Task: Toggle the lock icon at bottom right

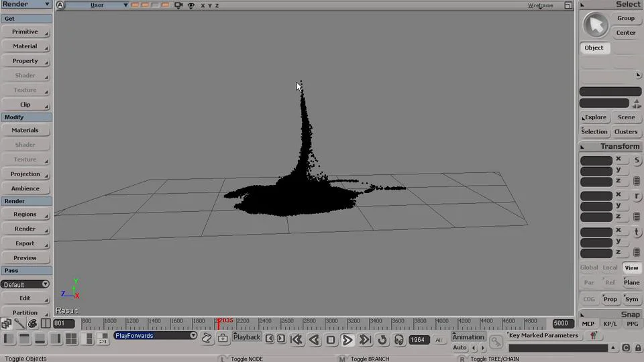Action: click(x=638, y=348)
